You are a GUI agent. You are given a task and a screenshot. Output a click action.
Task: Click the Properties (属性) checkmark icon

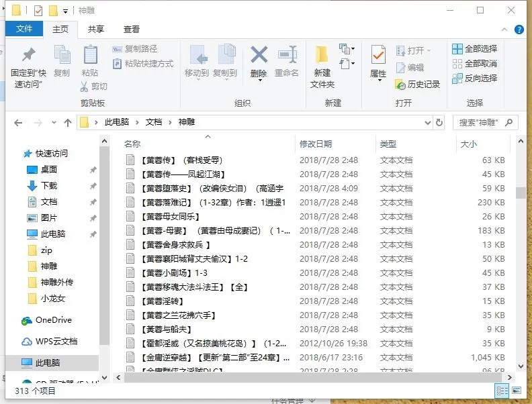pos(378,54)
